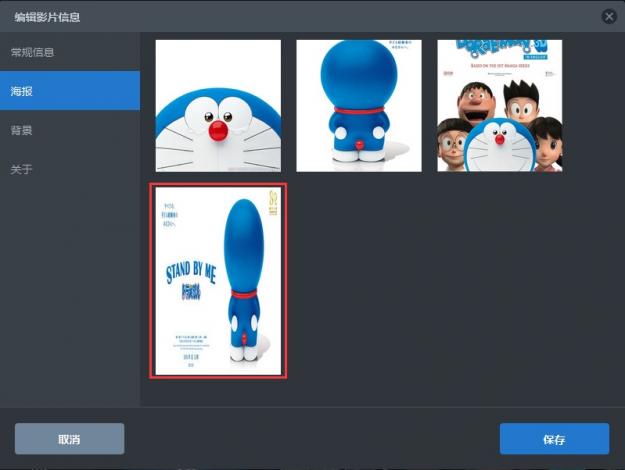Click Doraemon's red nose in first poster
Screen dimensions: 625x470
[217, 130]
